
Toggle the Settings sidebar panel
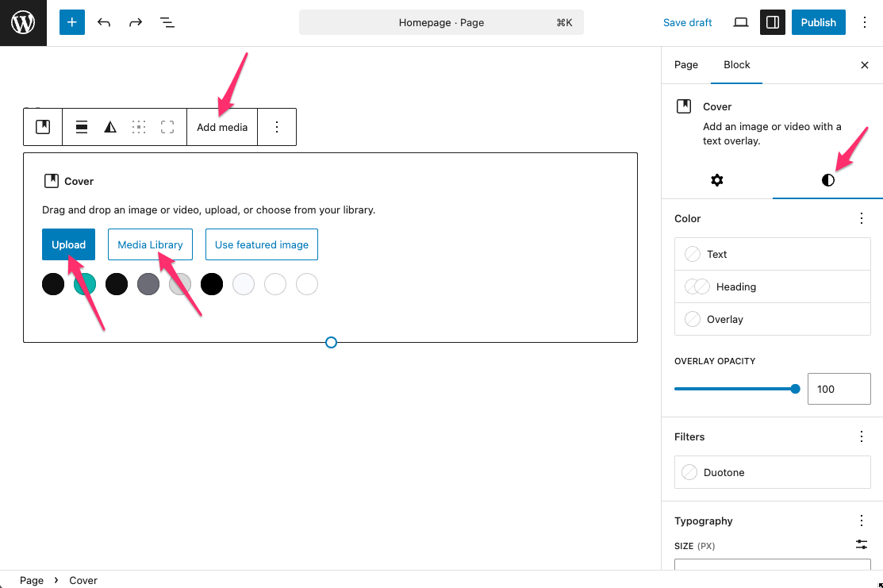(x=772, y=22)
